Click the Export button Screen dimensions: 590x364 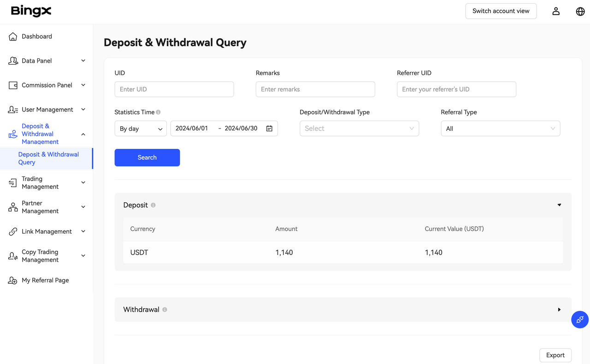click(555, 355)
